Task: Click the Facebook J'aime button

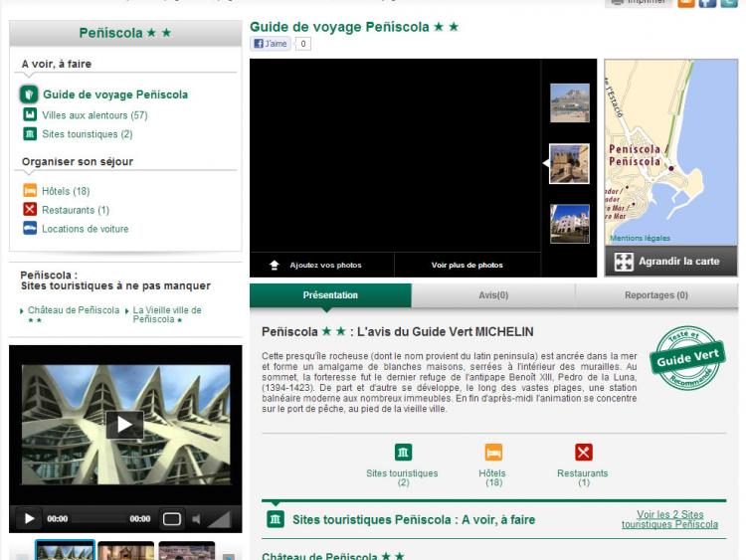Action: point(271,44)
